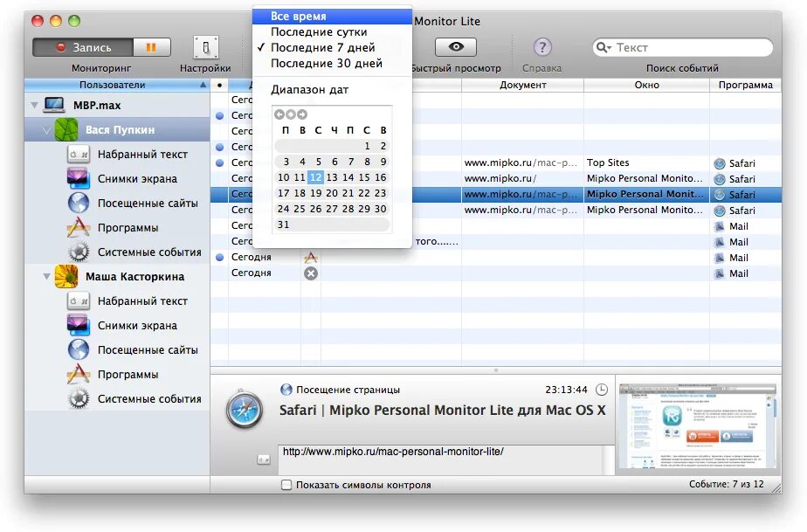Collapse Маша Касторкина user node
The width and height of the screenshot is (807, 532).
coord(47,277)
